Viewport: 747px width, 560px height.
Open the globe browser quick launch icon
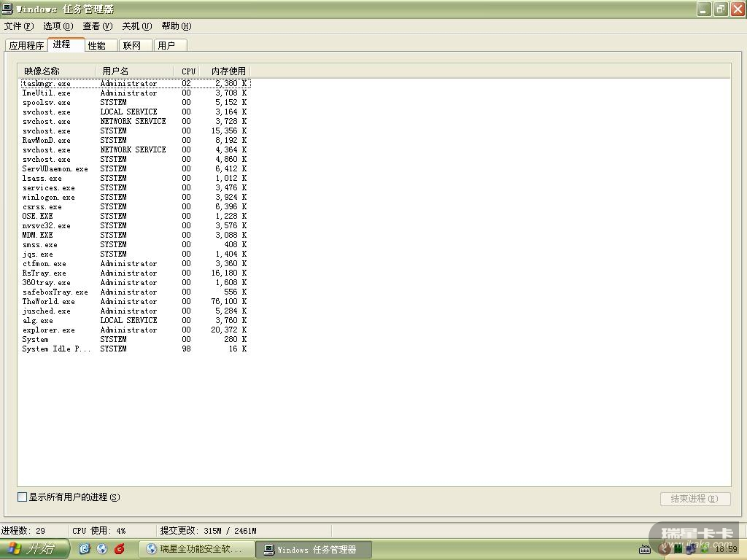tap(102, 549)
